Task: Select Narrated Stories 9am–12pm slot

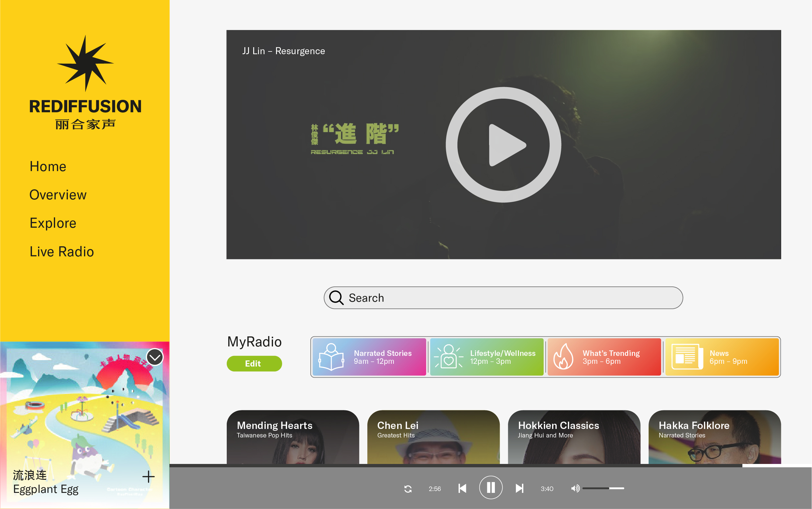Action: click(369, 357)
